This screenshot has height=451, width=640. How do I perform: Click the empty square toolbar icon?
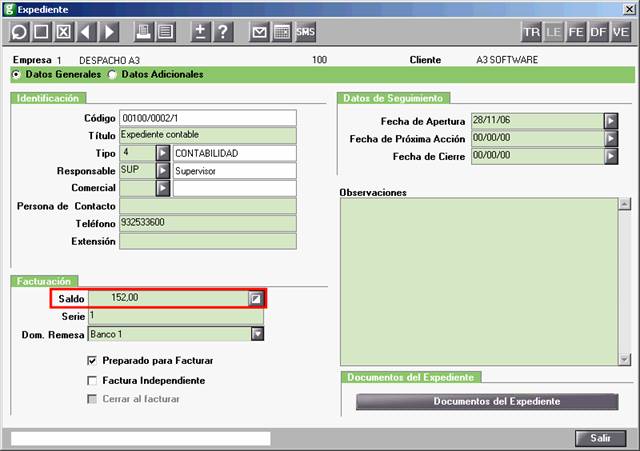[41, 32]
